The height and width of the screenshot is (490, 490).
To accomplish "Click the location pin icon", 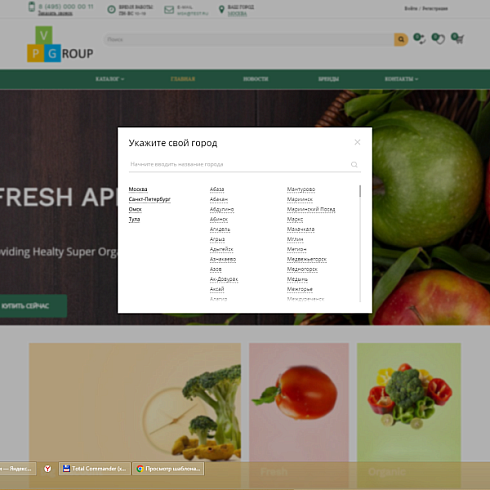I will [221, 9].
